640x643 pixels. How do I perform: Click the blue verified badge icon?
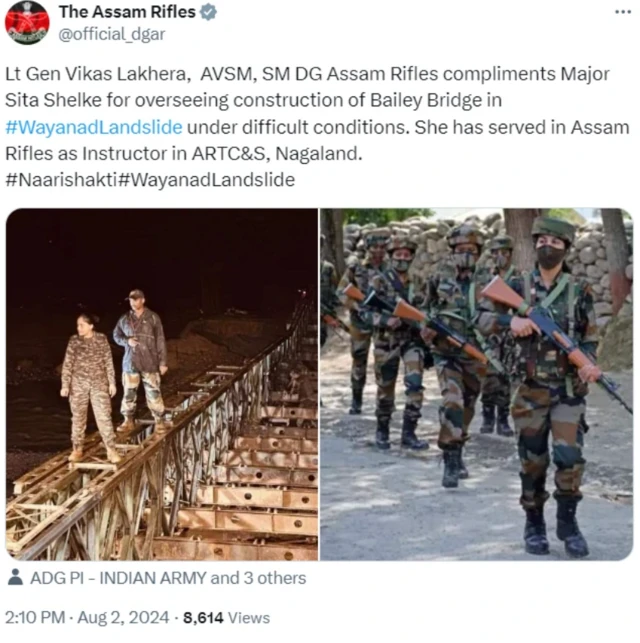click(208, 12)
